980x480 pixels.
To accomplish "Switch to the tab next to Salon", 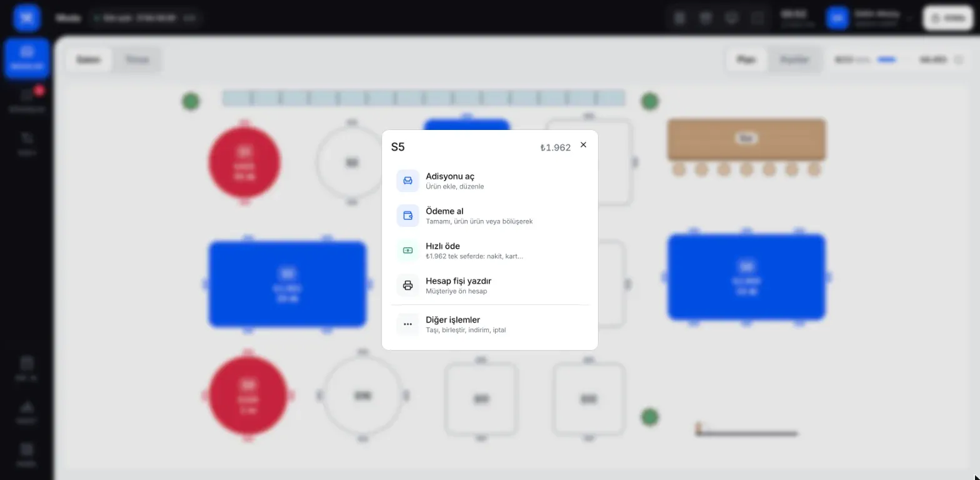I will pyautogui.click(x=137, y=60).
